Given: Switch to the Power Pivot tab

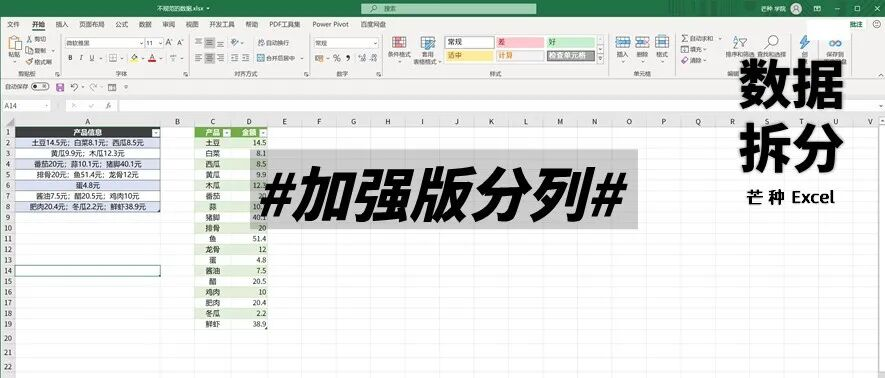Looking at the screenshot, I should [331, 25].
